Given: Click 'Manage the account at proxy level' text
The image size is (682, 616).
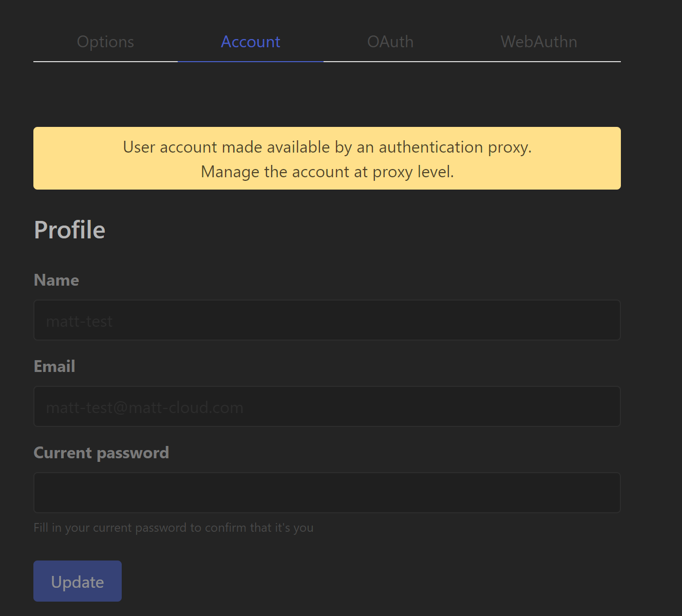Looking at the screenshot, I should (327, 172).
